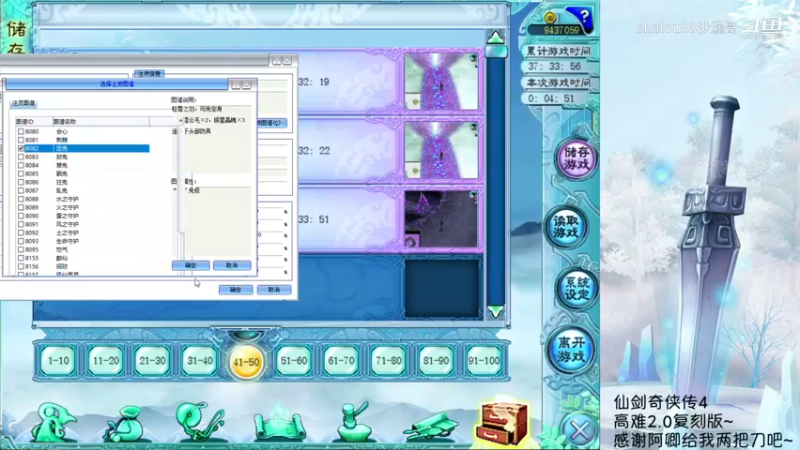
Task: Click the 读取游戏 load game button
Action: click(x=566, y=227)
